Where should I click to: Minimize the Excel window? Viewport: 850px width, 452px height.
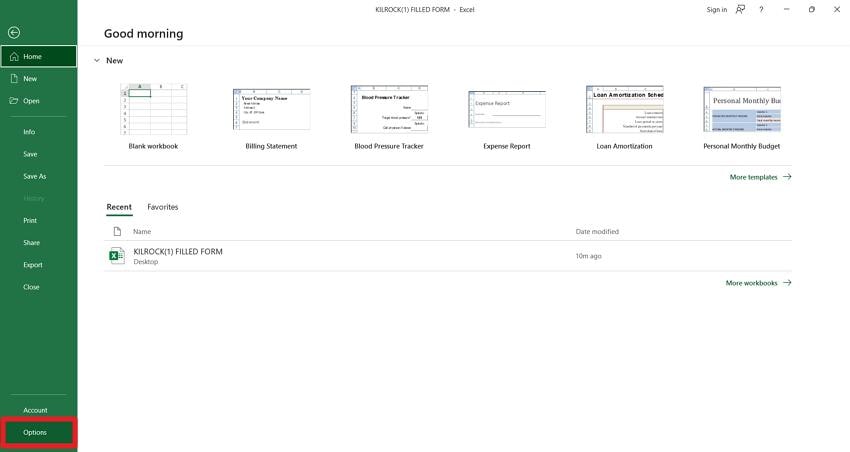point(787,9)
